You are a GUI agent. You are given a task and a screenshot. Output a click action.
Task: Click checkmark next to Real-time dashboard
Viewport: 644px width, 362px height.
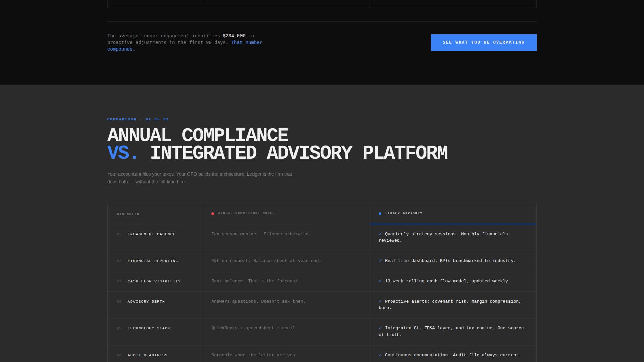pyautogui.click(x=380, y=261)
